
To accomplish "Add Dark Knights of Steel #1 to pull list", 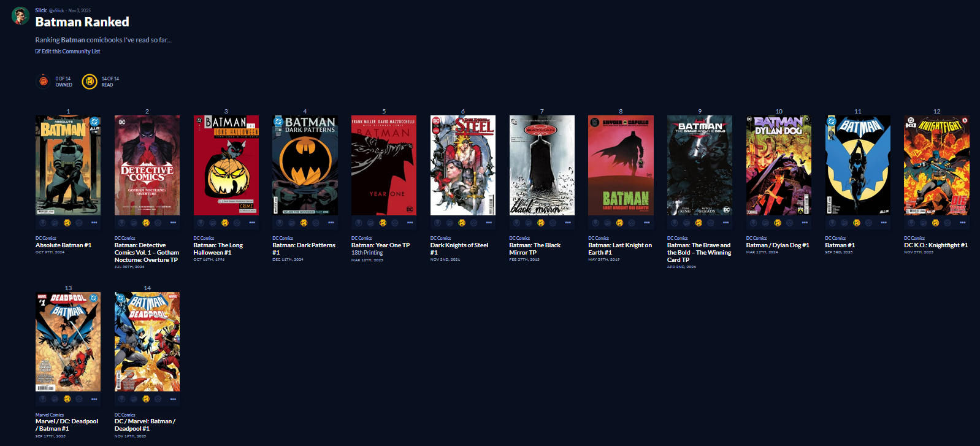I will (438, 223).
